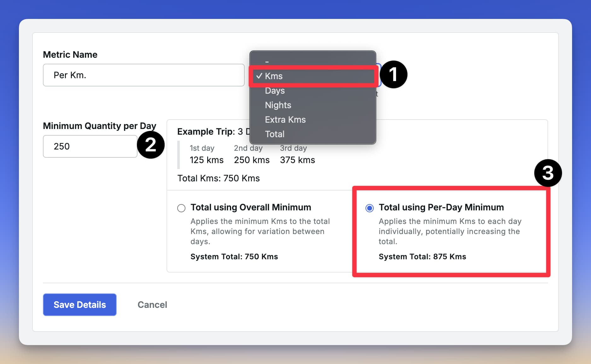Choose the blank dash option in dropdown
Viewport: 591px width, 364px height.
click(x=267, y=62)
